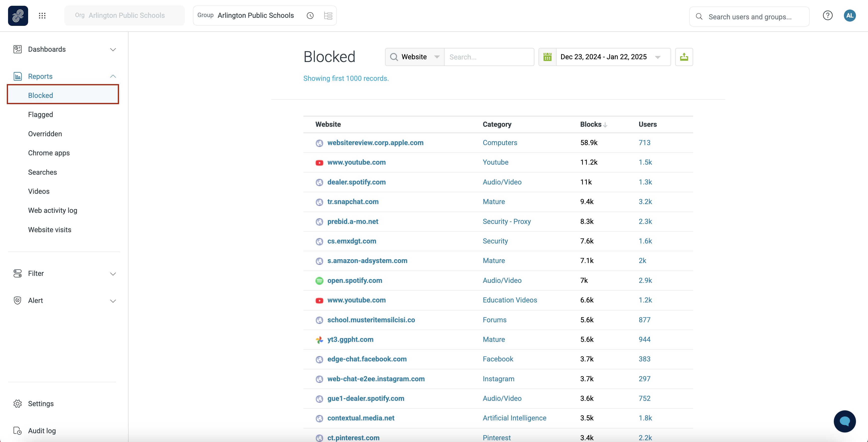This screenshot has width=868, height=442.
Task: Expand the Alert section chevron
Action: [113, 301]
